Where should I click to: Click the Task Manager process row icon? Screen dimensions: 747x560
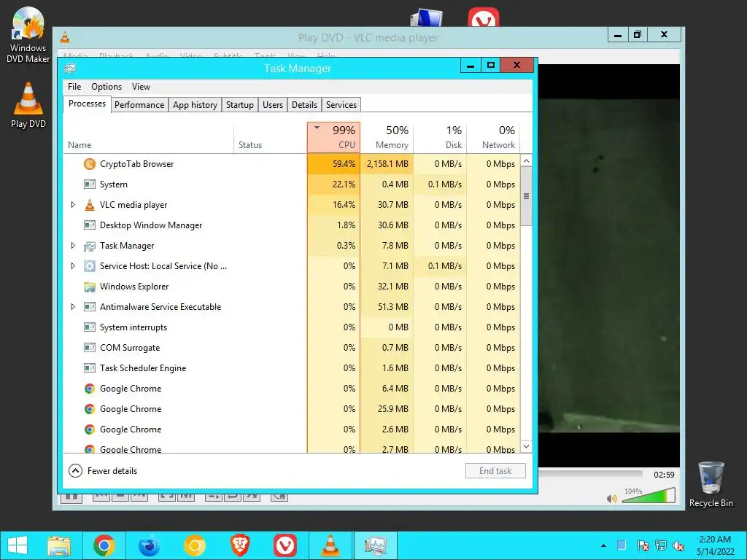pyautogui.click(x=90, y=246)
